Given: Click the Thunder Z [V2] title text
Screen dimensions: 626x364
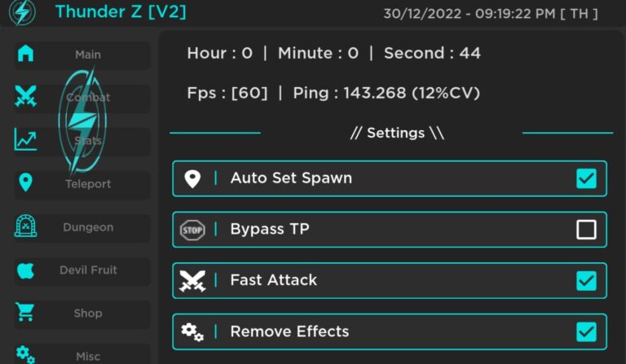Looking at the screenshot, I should [121, 12].
